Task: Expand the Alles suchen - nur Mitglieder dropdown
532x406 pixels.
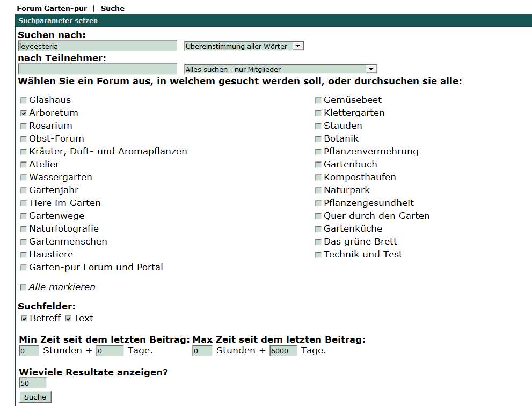Action: [x=280, y=69]
